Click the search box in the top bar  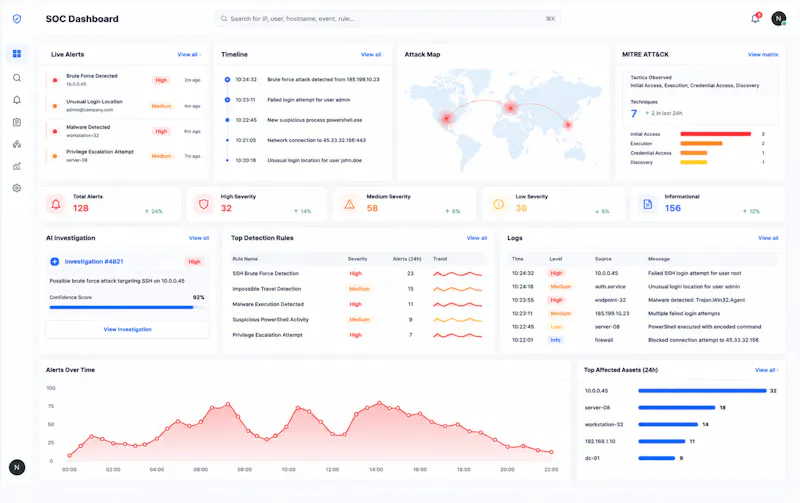click(x=387, y=19)
